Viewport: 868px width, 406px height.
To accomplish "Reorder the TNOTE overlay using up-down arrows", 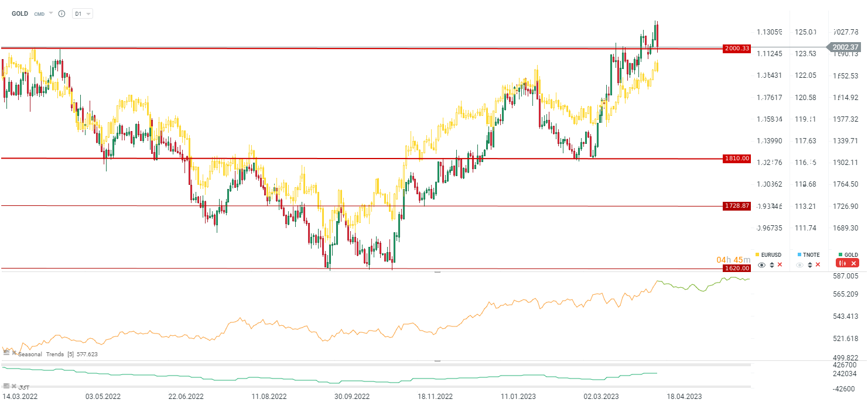I will point(810,265).
